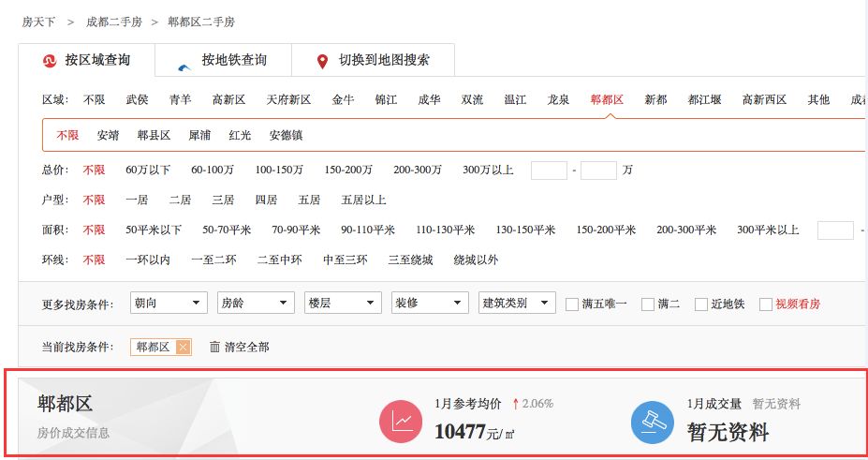Filter ring road by 中至三环

pos(345,260)
